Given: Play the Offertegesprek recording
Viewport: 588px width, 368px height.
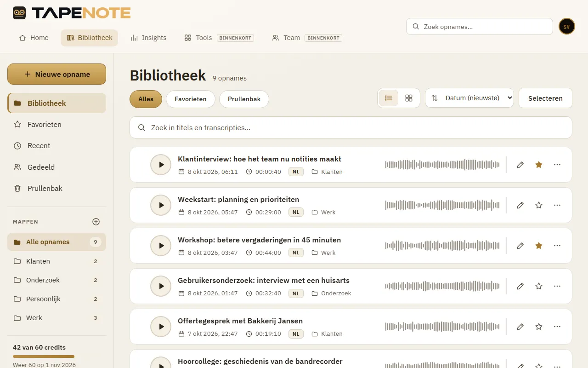Looking at the screenshot, I should (161, 327).
